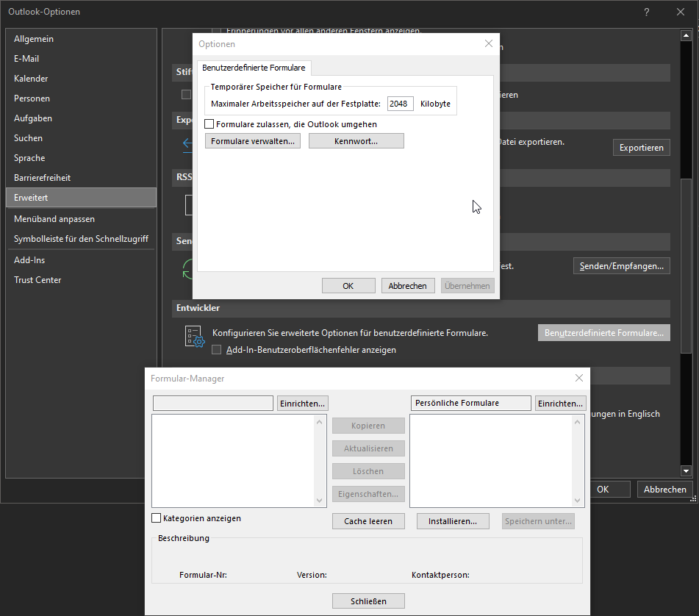Enable 'Formulare zulassen, die Outlook umgehen'
Screen dimensions: 699x616
(209, 124)
